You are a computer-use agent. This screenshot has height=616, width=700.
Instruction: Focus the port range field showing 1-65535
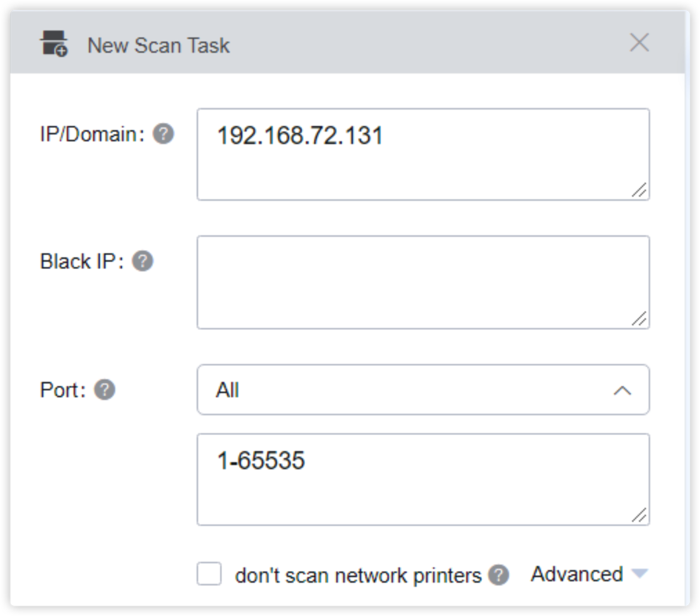pos(423,479)
